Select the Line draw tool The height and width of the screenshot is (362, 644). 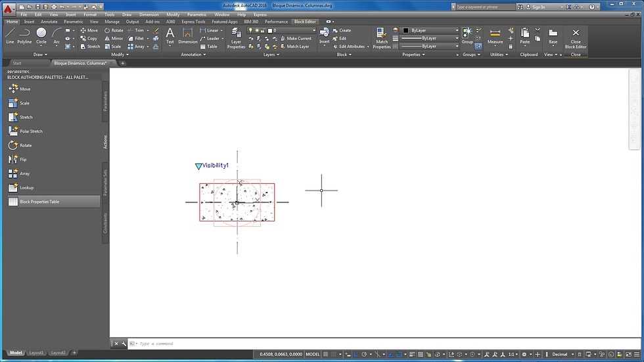click(10, 35)
